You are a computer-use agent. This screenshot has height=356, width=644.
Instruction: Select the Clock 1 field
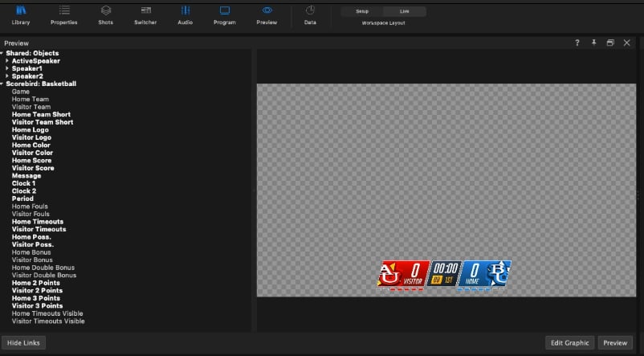click(x=23, y=183)
